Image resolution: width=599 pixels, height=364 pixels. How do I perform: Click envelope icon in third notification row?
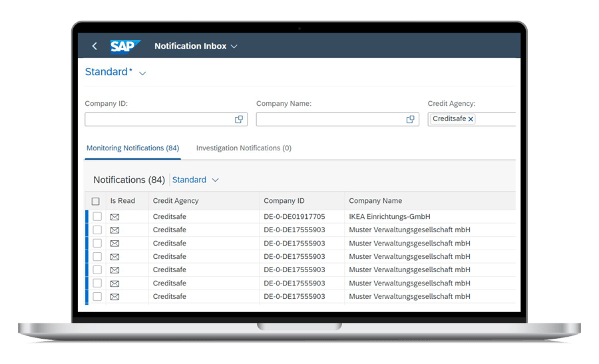click(114, 244)
